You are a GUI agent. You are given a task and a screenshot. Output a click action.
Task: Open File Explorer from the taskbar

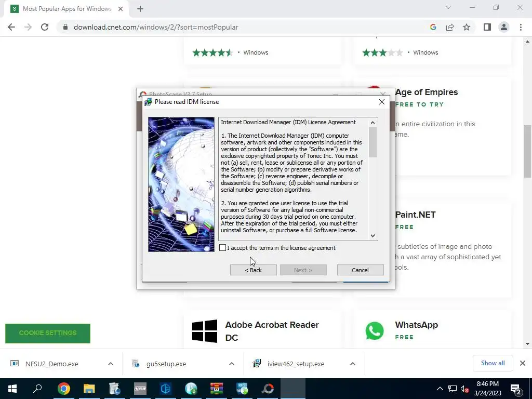point(89,389)
